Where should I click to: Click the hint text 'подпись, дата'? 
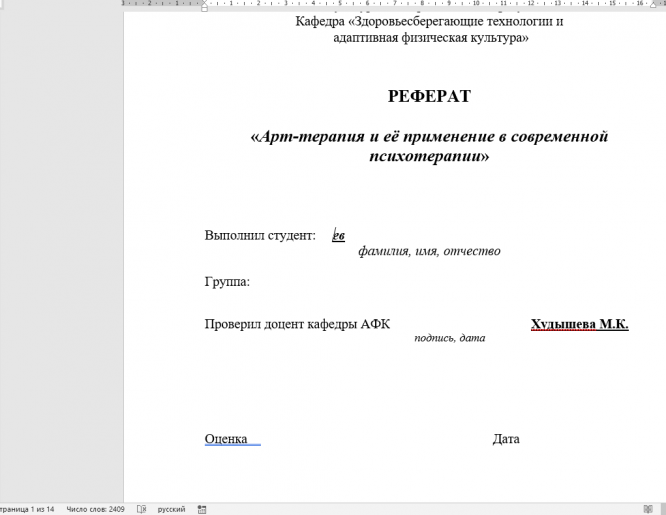(449, 338)
